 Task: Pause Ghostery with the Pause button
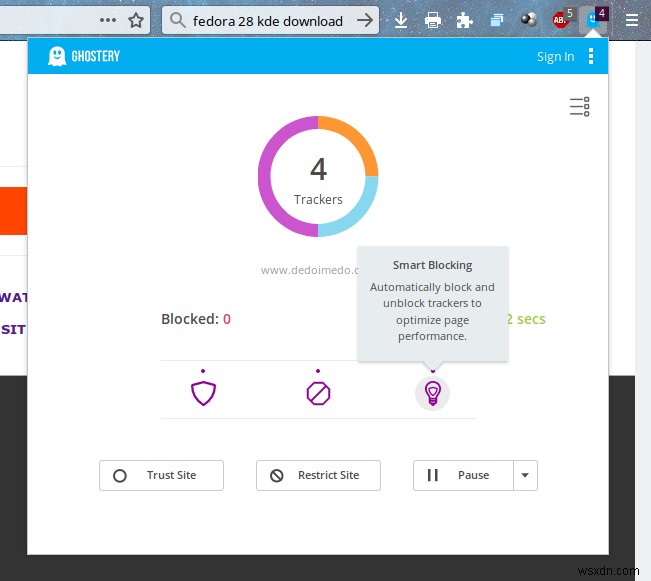(x=463, y=475)
